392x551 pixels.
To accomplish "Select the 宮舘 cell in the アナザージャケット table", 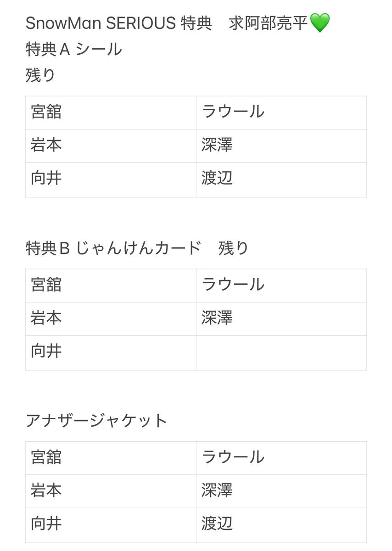I will click(x=111, y=458).
